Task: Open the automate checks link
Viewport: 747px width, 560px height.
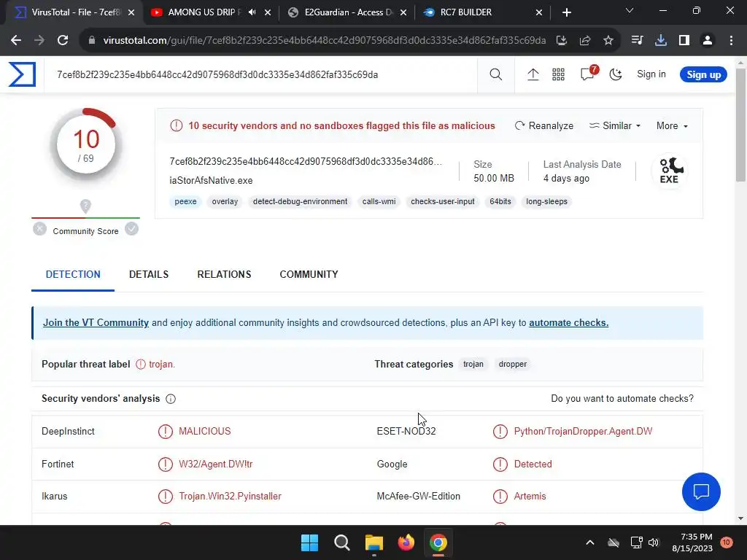Action: (568, 322)
